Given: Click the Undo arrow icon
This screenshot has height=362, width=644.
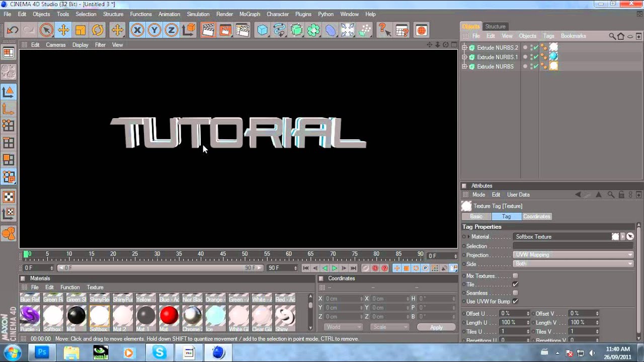Looking at the screenshot, I should pos(12,30).
